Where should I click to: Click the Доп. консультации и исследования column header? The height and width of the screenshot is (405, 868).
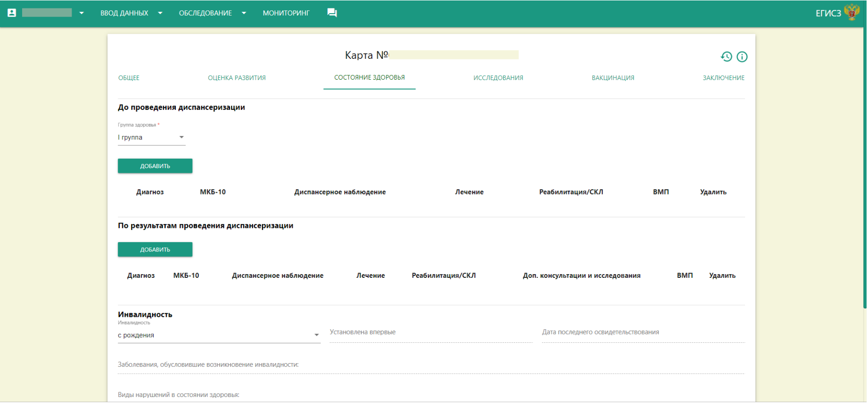(581, 275)
